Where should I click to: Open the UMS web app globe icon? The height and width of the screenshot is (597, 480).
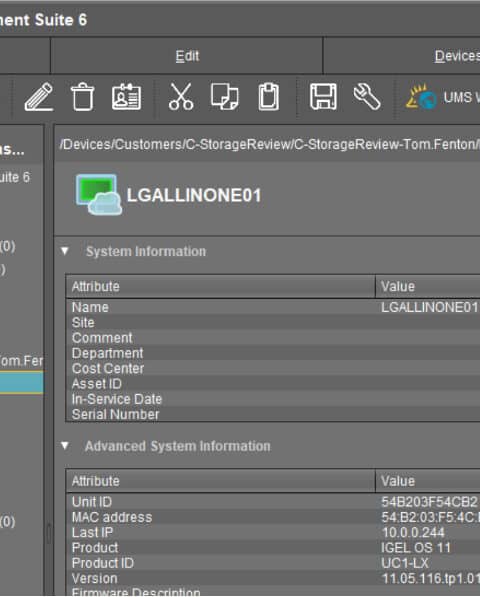click(x=422, y=97)
